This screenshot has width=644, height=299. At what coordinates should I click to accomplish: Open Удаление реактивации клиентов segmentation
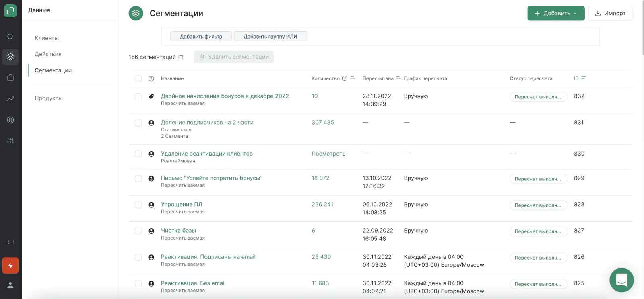tap(207, 154)
